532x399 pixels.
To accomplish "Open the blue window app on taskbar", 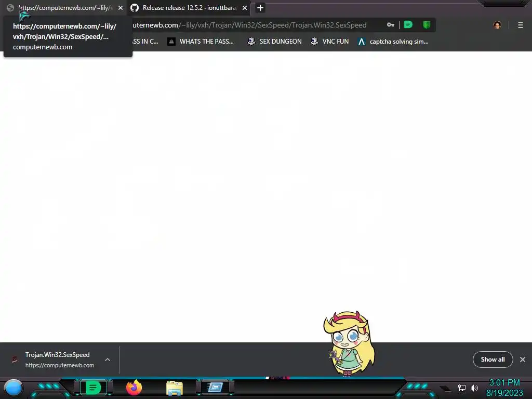I will tap(215, 388).
